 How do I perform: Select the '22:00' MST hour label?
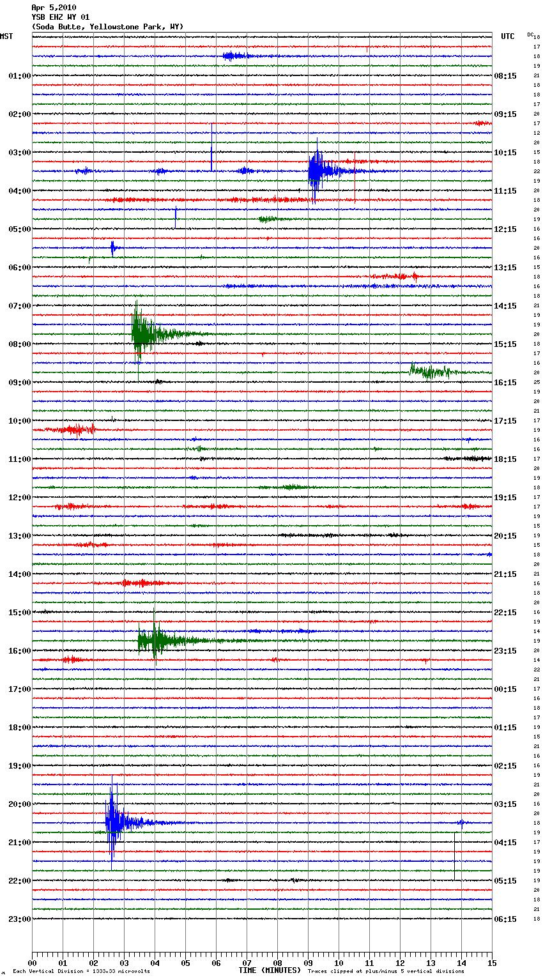(19, 881)
